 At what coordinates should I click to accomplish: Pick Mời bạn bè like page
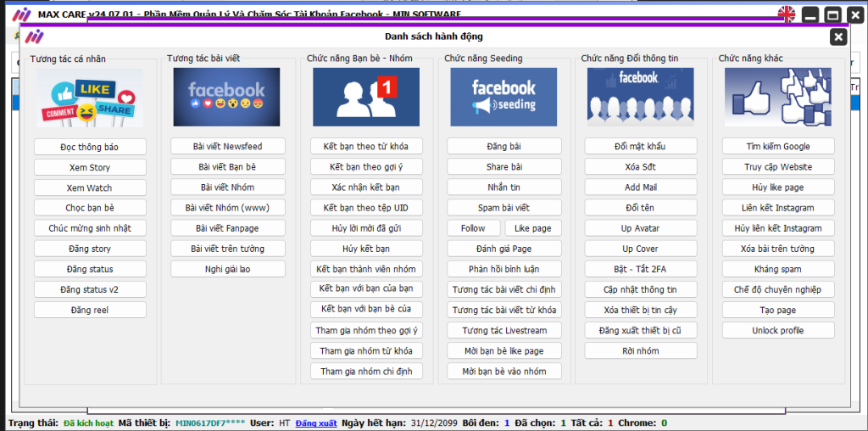[504, 350]
